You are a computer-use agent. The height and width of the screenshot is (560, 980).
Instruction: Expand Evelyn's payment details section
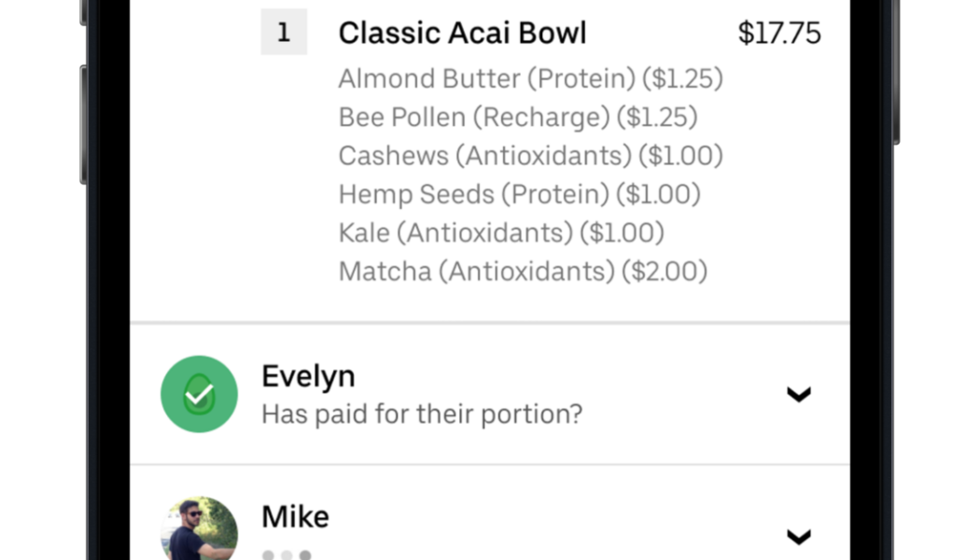pos(799,395)
